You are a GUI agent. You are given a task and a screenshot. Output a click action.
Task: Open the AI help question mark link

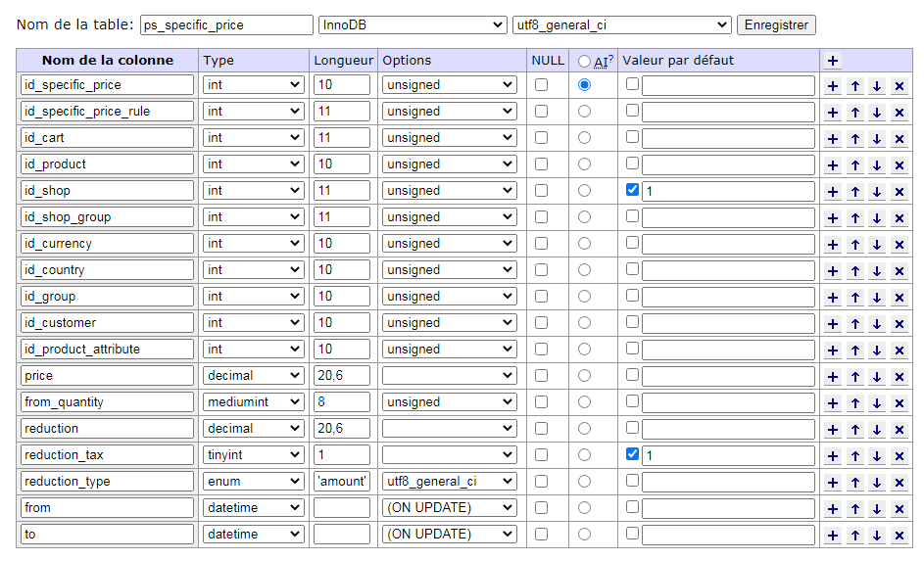pos(611,58)
